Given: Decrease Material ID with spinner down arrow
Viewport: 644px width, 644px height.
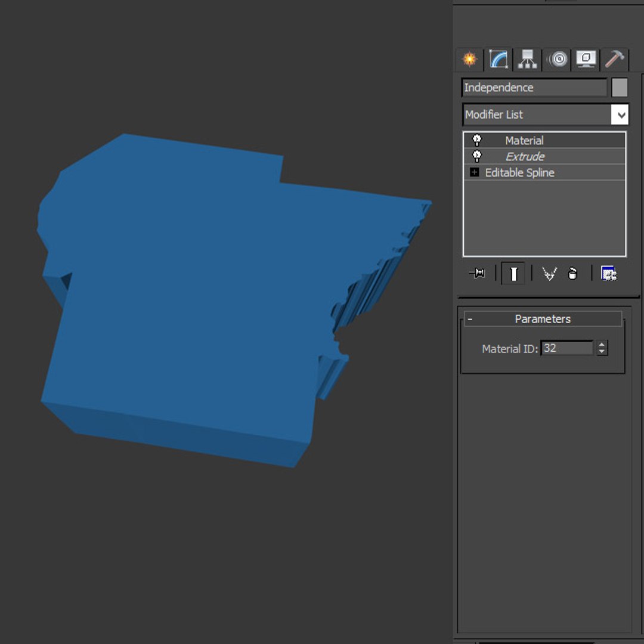Looking at the screenshot, I should tap(602, 352).
